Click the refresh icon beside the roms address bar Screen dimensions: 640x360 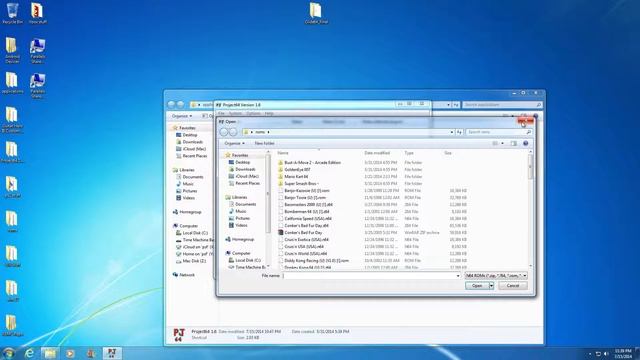coord(459,132)
